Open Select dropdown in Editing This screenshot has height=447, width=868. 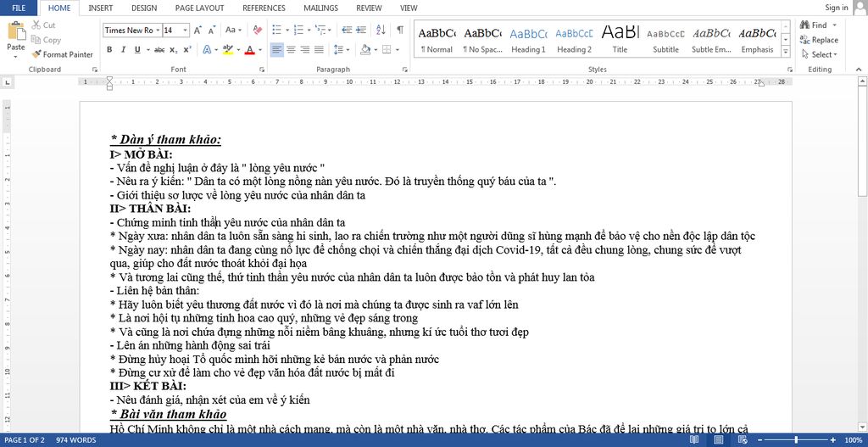[820, 54]
